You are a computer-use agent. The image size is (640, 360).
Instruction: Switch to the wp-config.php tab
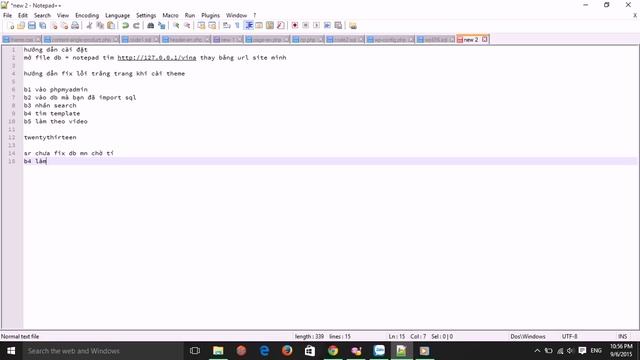[x=390, y=40]
